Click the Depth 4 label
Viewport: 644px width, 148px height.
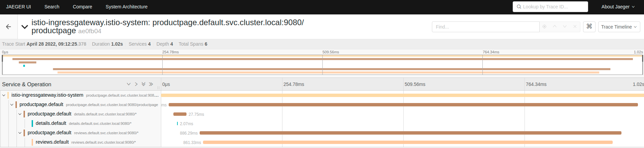click(x=165, y=44)
